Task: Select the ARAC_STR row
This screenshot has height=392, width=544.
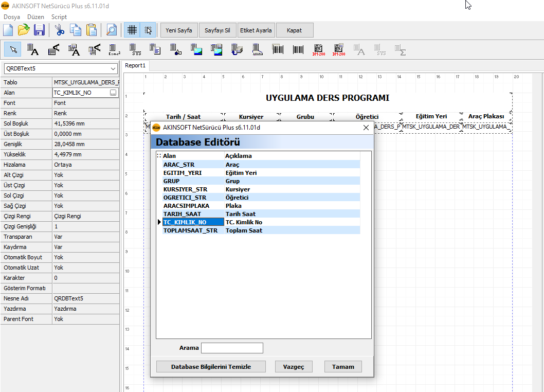Action: tap(261, 165)
